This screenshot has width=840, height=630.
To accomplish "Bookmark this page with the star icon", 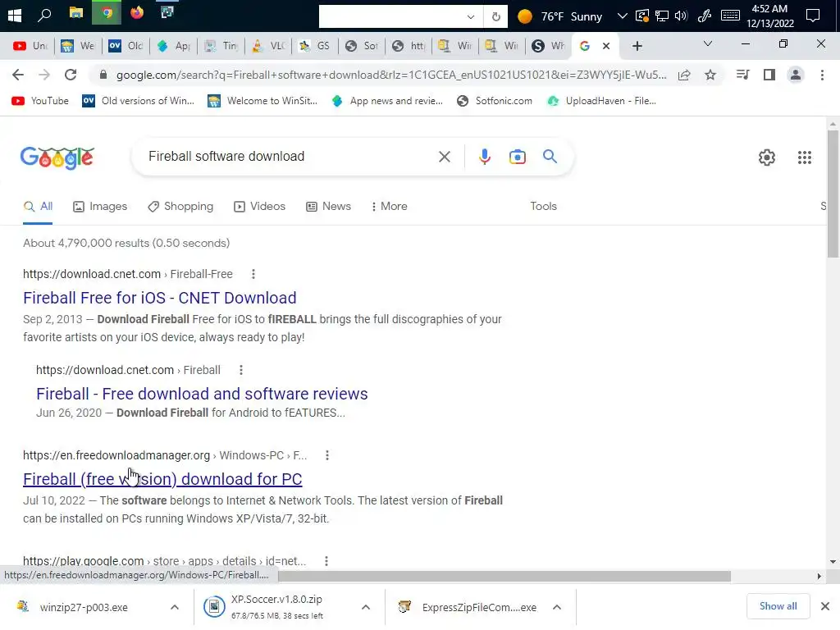I will tap(710, 75).
